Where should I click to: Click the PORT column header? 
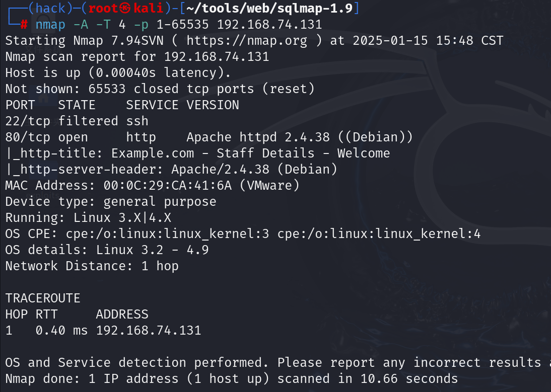click(x=20, y=105)
